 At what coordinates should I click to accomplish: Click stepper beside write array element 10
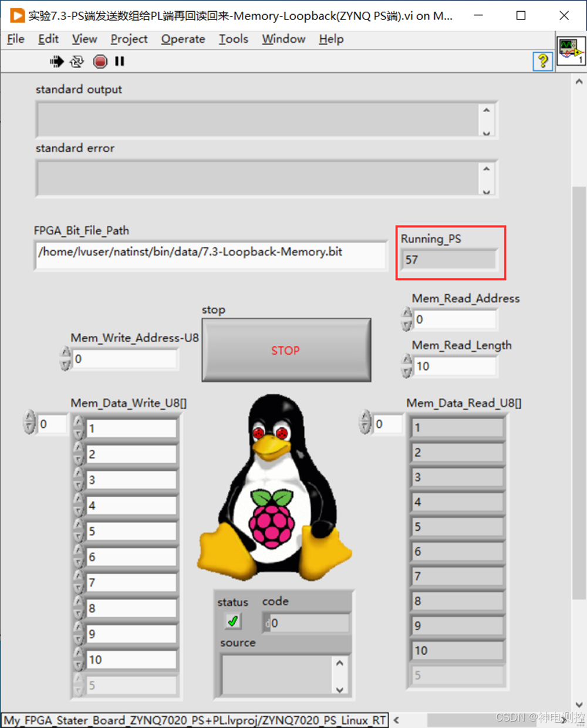click(x=79, y=659)
